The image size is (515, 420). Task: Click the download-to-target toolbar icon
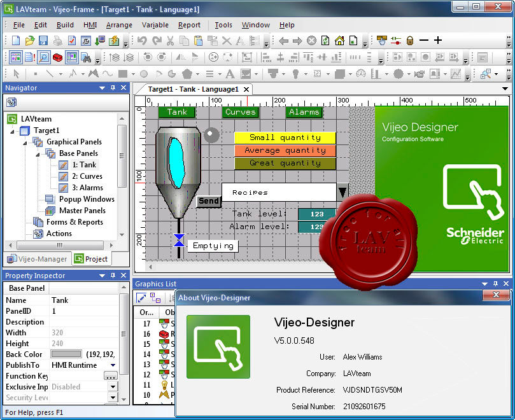[x=100, y=41]
